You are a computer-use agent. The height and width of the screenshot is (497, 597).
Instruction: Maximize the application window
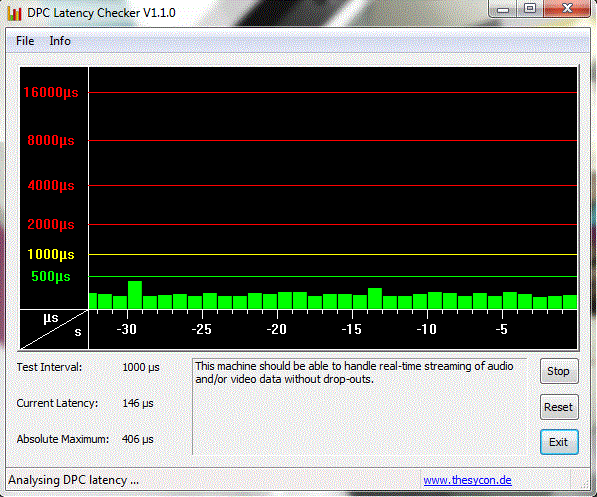(x=530, y=8)
